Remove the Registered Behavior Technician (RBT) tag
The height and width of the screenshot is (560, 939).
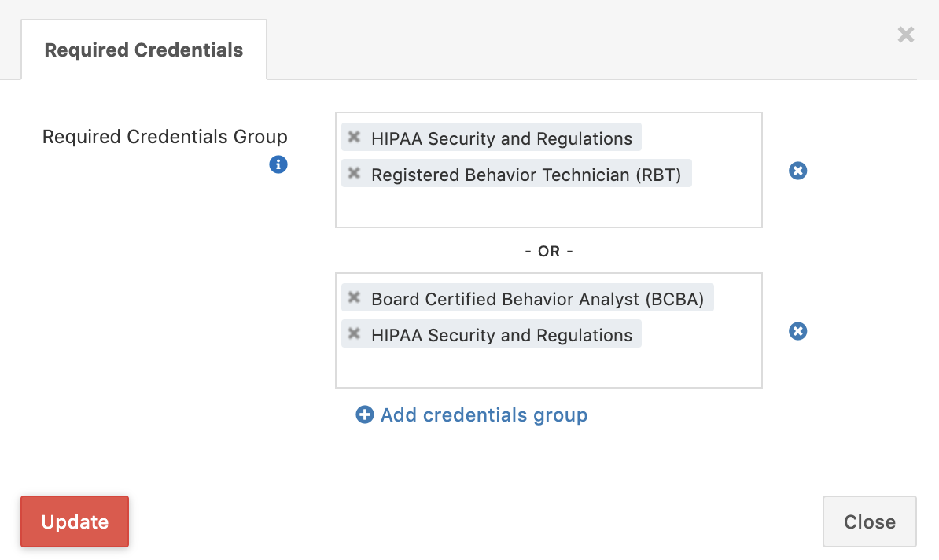pos(353,173)
